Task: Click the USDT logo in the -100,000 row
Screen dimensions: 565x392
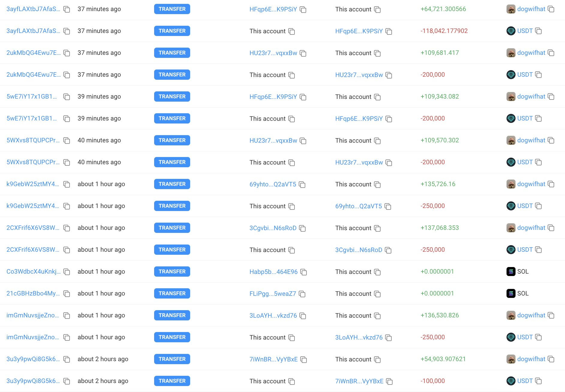Action: click(511, 381)
